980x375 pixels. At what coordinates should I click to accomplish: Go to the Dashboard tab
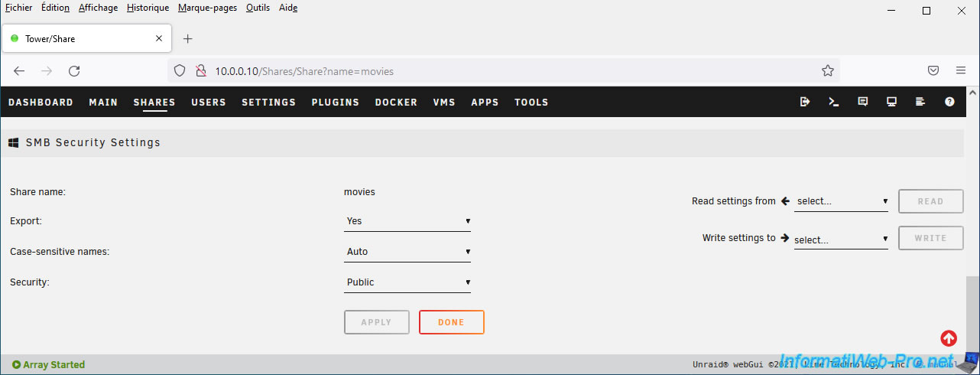tap(41, 103)
